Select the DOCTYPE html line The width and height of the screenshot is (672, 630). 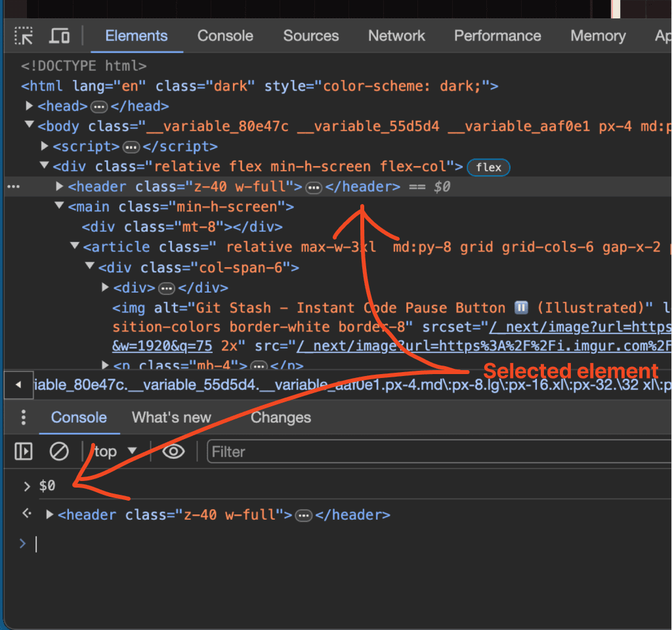click(84, 66)
